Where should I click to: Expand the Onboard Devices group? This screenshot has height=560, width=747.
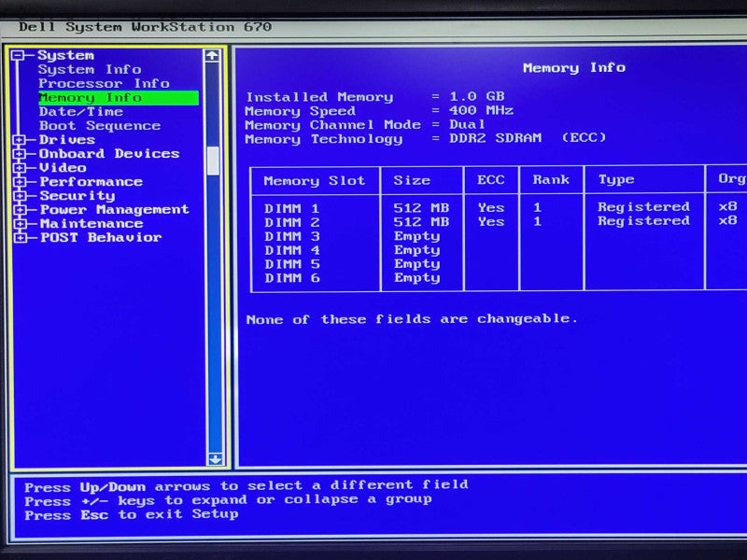[19, 154]
